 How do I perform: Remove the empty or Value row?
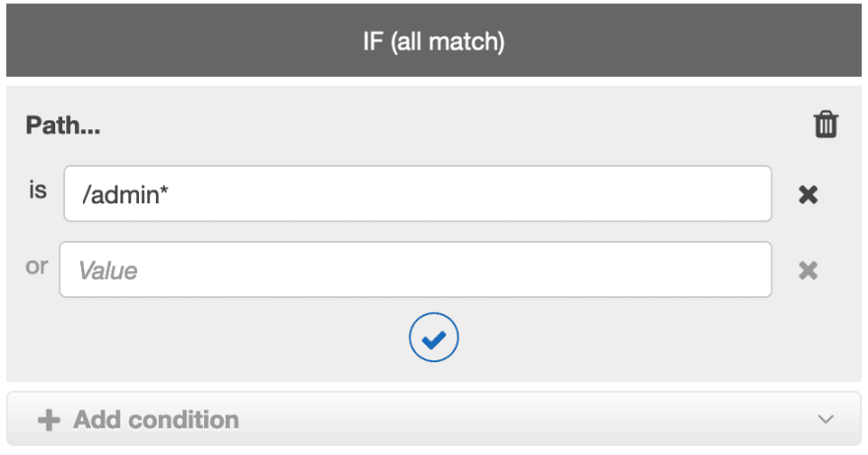808,270
